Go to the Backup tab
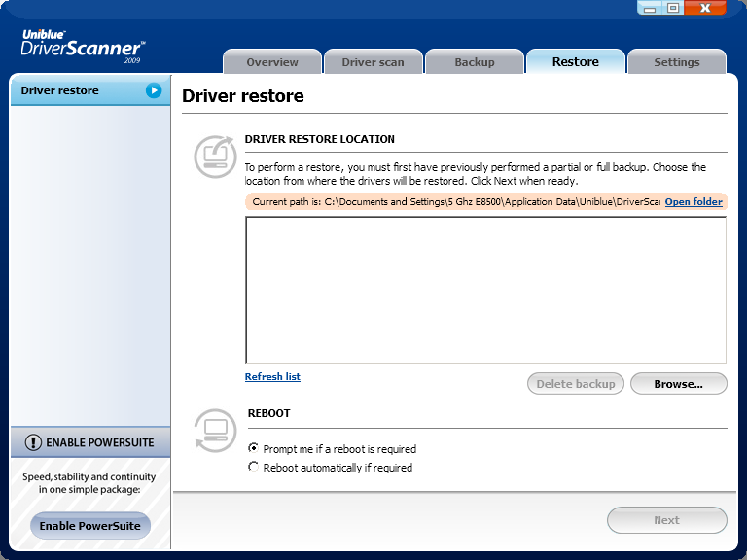 (475, 62)
